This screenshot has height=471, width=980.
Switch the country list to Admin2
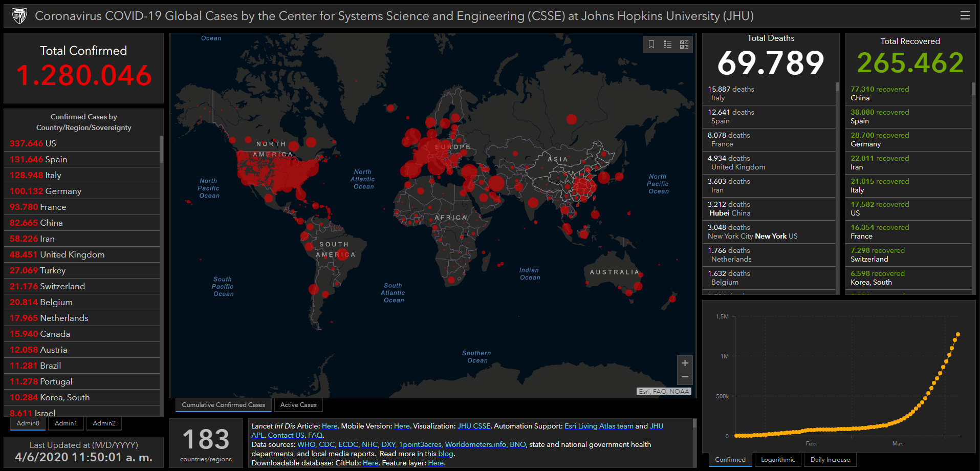click(x=104, y=423)
